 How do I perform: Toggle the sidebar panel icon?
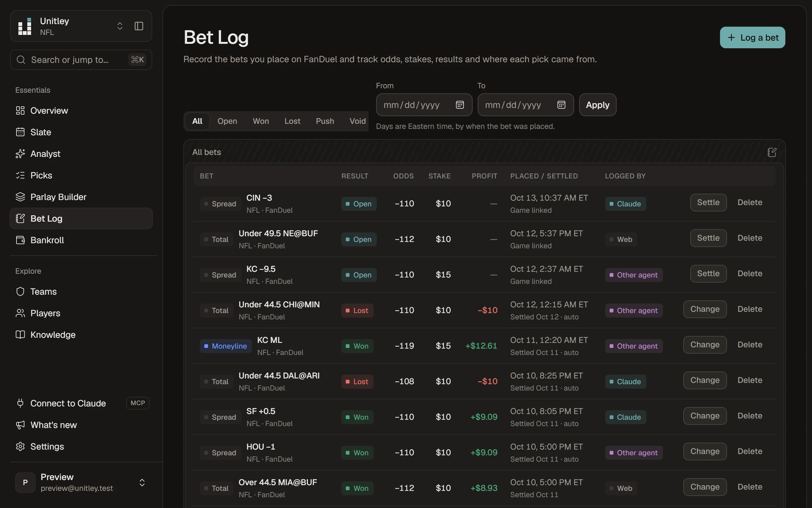click(139, 26)
